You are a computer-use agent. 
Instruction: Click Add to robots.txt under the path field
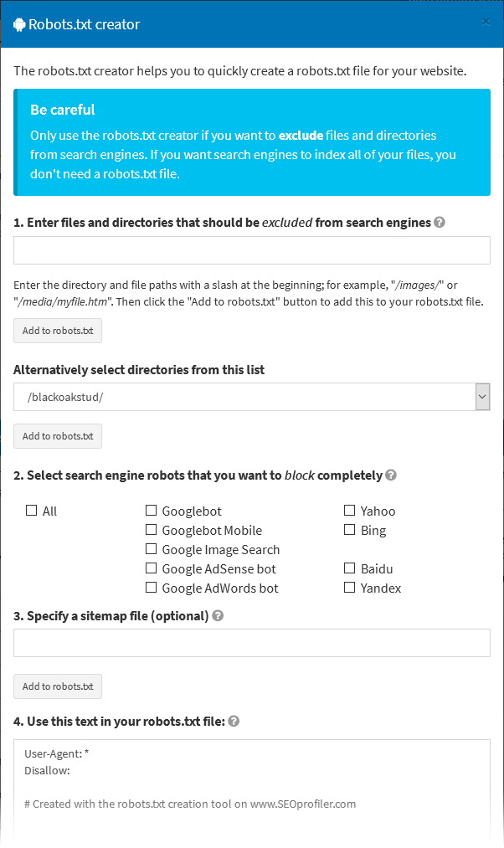click(x=57, y=331)
